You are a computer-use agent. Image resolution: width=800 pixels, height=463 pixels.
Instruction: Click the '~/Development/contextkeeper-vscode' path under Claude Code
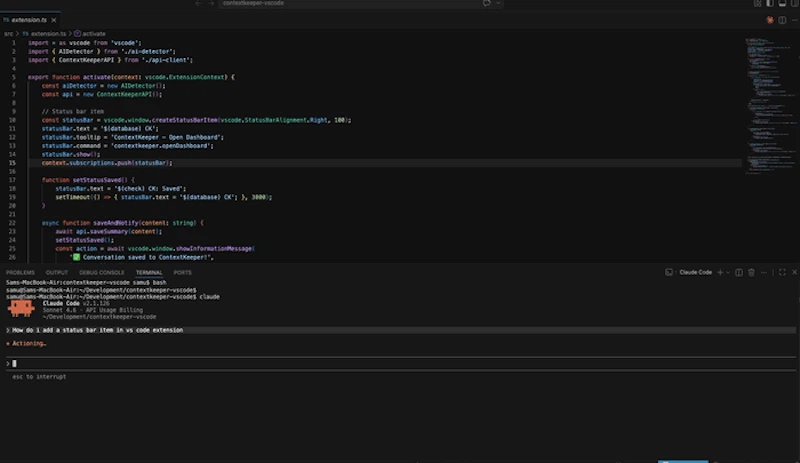click(x=99, y=316)
